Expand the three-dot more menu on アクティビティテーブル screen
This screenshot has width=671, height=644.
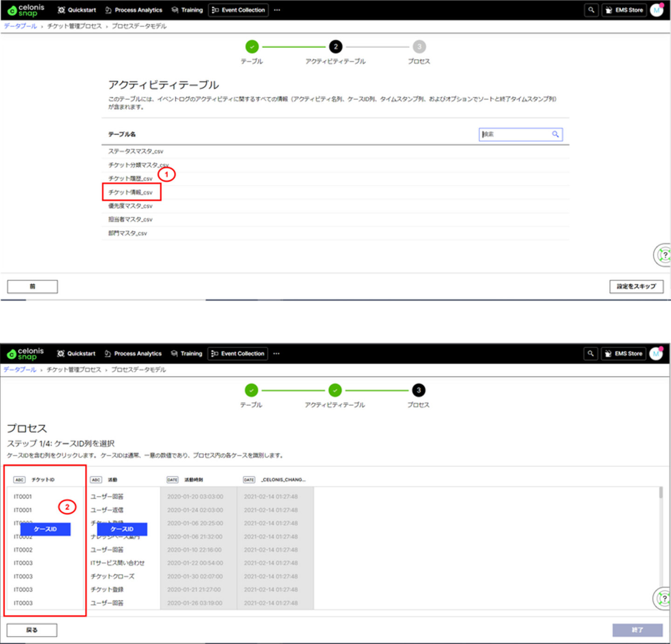(x=277, y=10)
